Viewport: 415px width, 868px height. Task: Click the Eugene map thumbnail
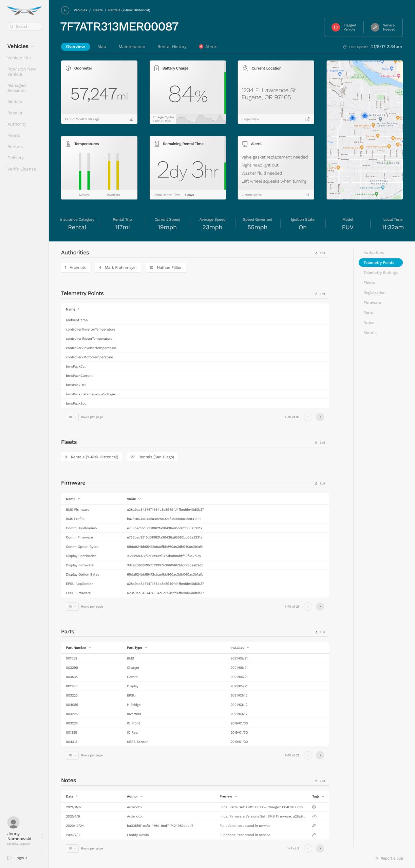pos(364,130)
